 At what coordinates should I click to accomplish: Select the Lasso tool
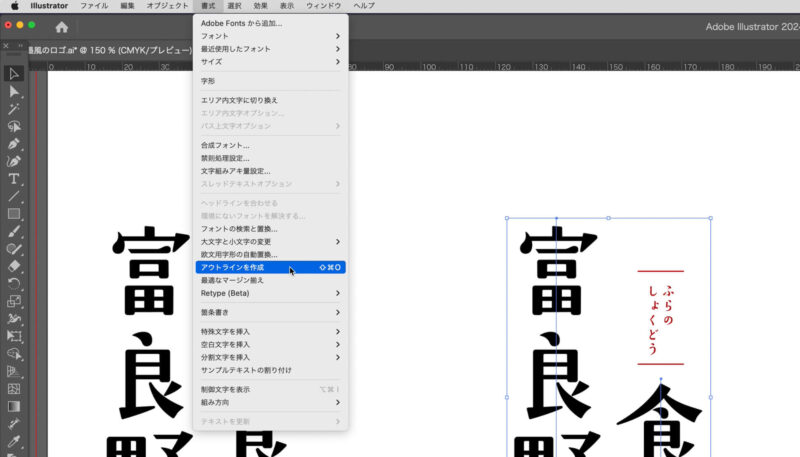[x=14, y=126]
